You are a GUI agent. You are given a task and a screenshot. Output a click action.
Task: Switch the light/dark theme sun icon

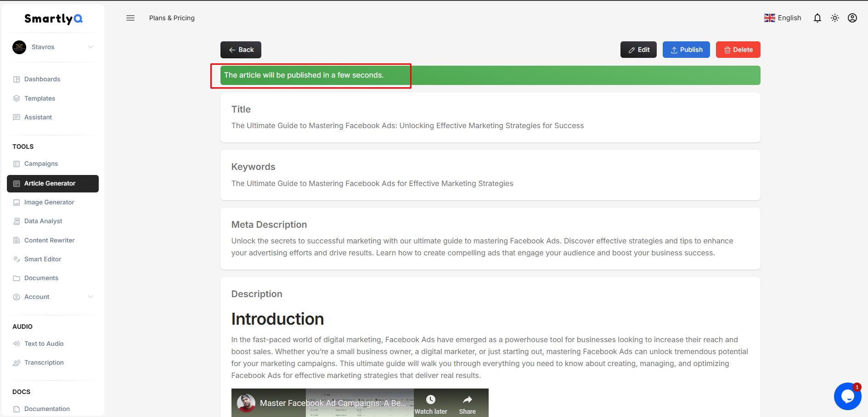[x=835, y=18]
